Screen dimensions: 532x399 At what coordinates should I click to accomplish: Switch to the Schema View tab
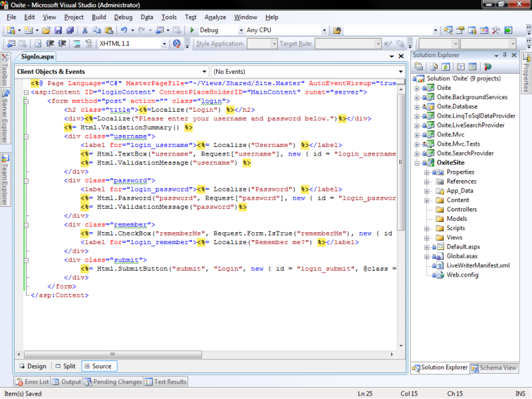click(494, 368)
